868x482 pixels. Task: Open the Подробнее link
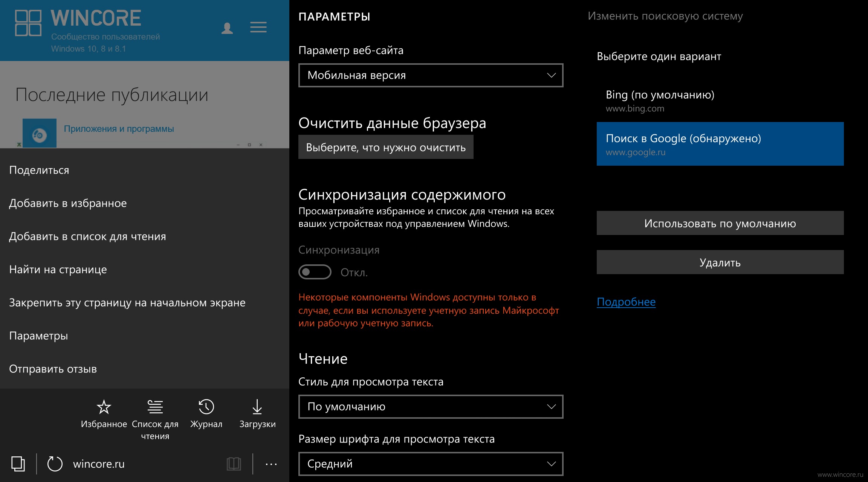(626, 302)
